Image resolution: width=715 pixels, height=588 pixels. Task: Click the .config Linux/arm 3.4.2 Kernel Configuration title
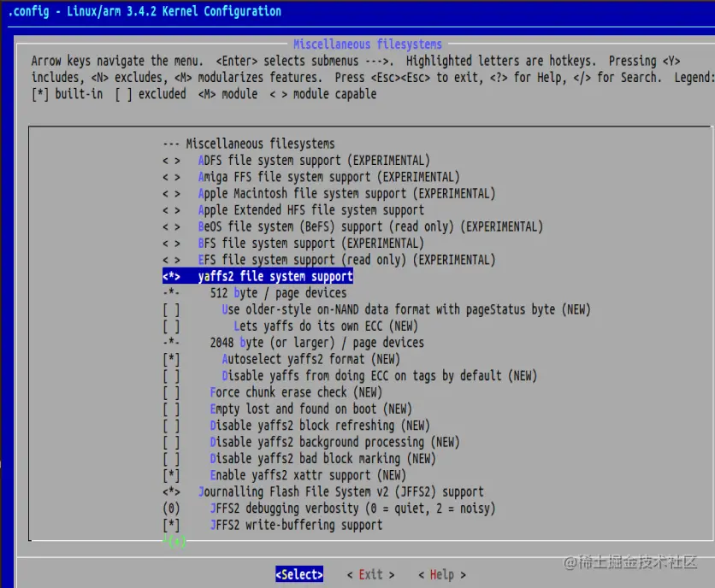point(145,11)
